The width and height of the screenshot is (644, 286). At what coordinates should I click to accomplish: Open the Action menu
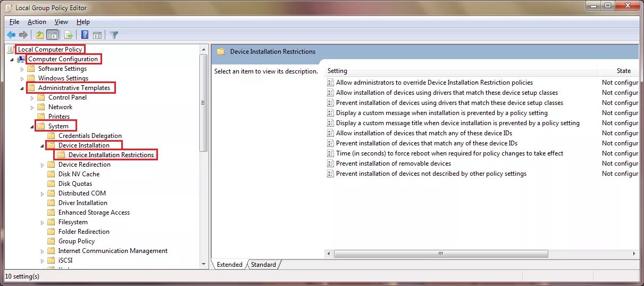coord(37,22)
